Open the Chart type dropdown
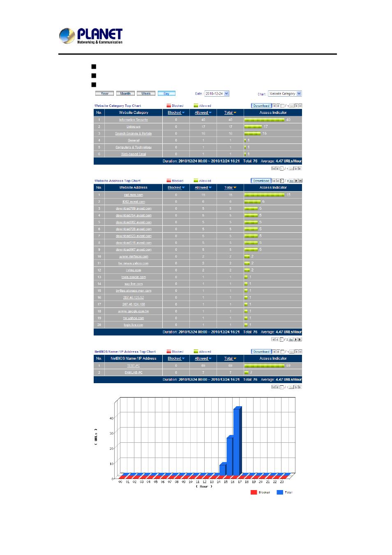This screenshot has width=392, height=555. pyautogui.click(x=285, y=94)
